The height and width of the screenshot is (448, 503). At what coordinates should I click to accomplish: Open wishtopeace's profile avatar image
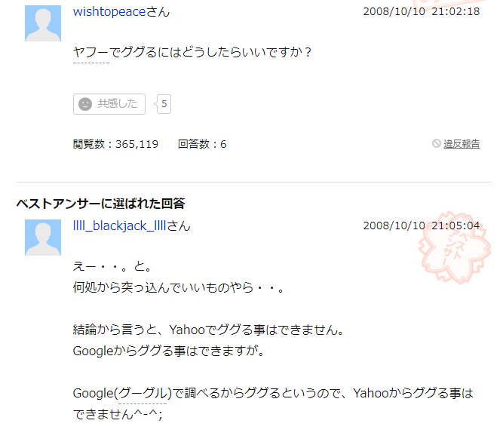pyautogui.click(x=43, y=23)
